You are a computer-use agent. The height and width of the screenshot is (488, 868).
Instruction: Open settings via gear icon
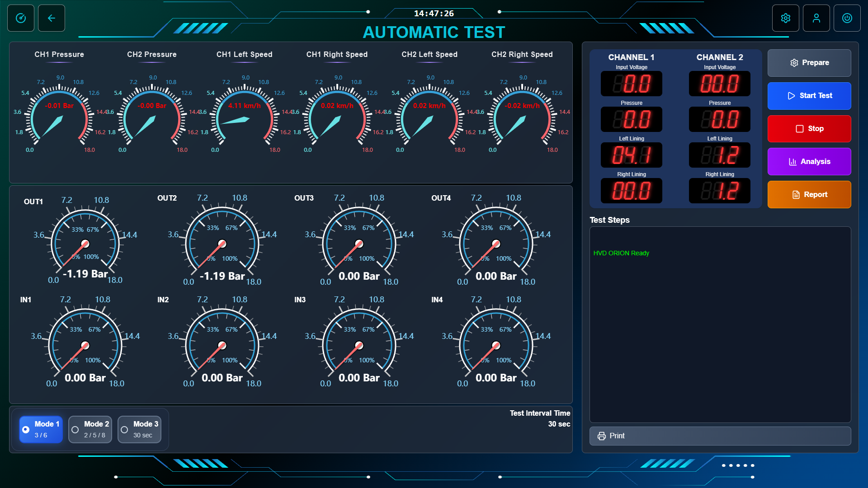(x=786, y=18)
